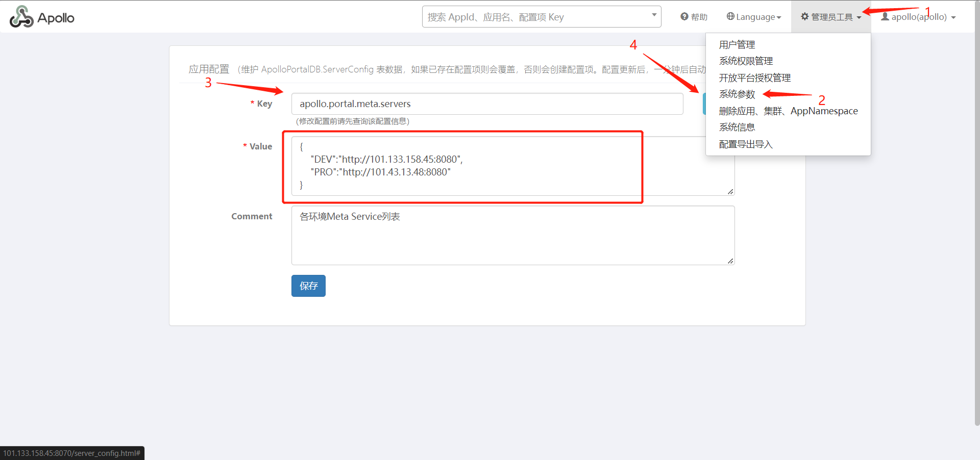Open 系统权限管理 menu entry

745,61
